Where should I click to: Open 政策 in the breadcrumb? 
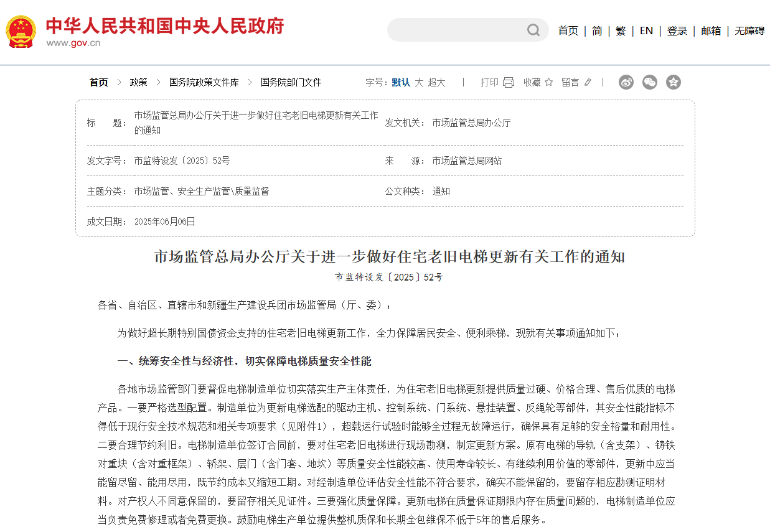pos(138,82)
